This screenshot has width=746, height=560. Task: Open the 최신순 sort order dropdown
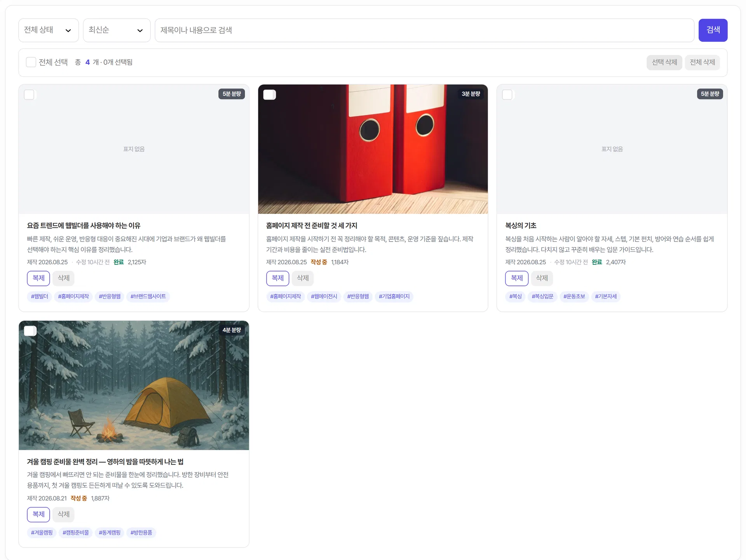(117, 30)
